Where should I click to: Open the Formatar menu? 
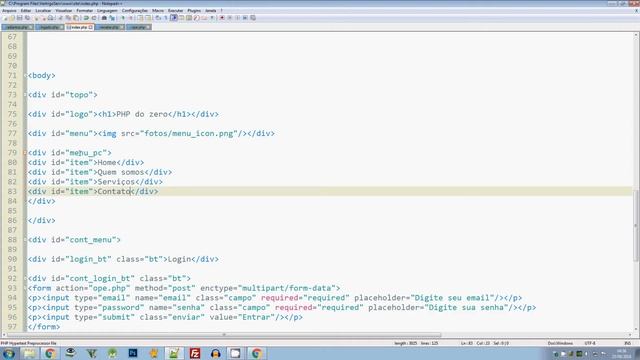[x=85, y=11]
